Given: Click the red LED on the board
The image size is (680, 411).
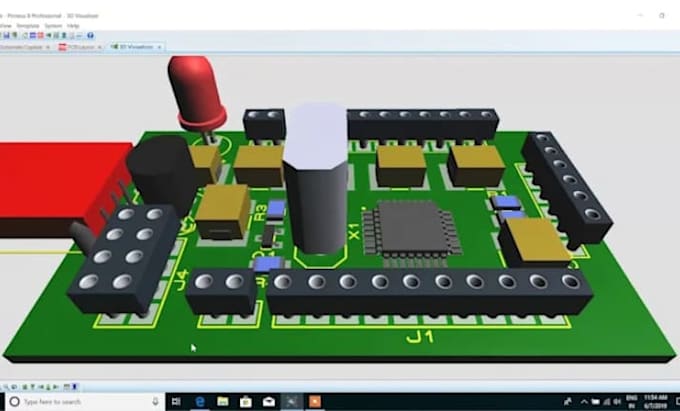Looking at the screenshot, I should tap(197, 93).
